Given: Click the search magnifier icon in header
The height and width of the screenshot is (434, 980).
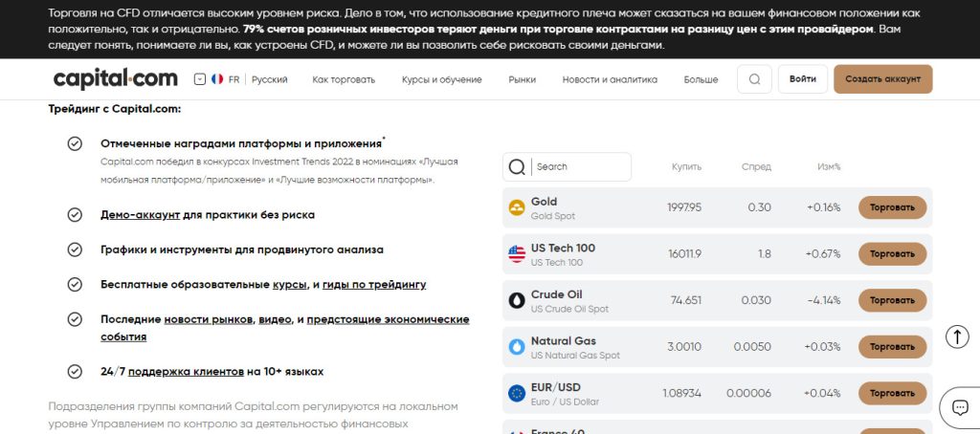Looking at the screenshot, I should [754, 79].
